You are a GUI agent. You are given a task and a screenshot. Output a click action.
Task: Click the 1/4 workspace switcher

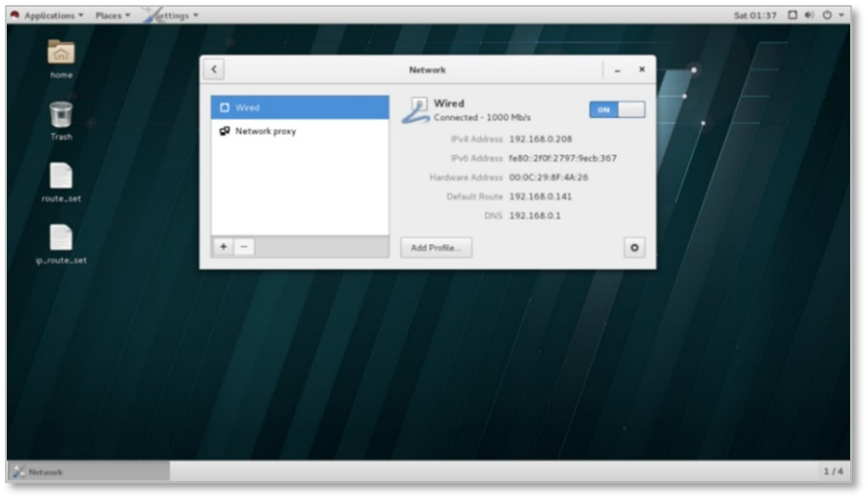click(x=832, y=471)
